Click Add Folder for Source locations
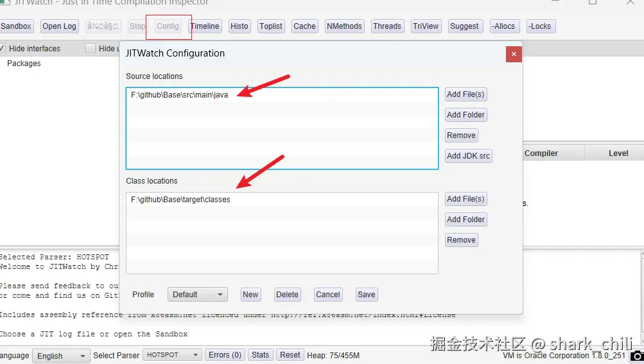Screen dimensions: 644x364 click(466, 115)
